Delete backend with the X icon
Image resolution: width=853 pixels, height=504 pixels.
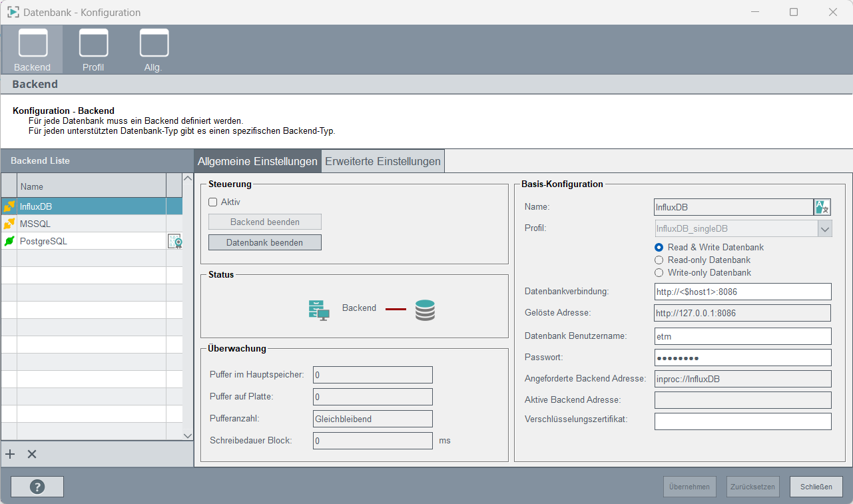31,454
